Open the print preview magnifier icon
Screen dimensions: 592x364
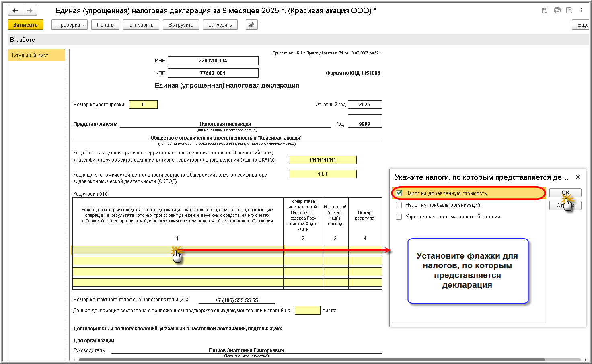coord(569,10)
